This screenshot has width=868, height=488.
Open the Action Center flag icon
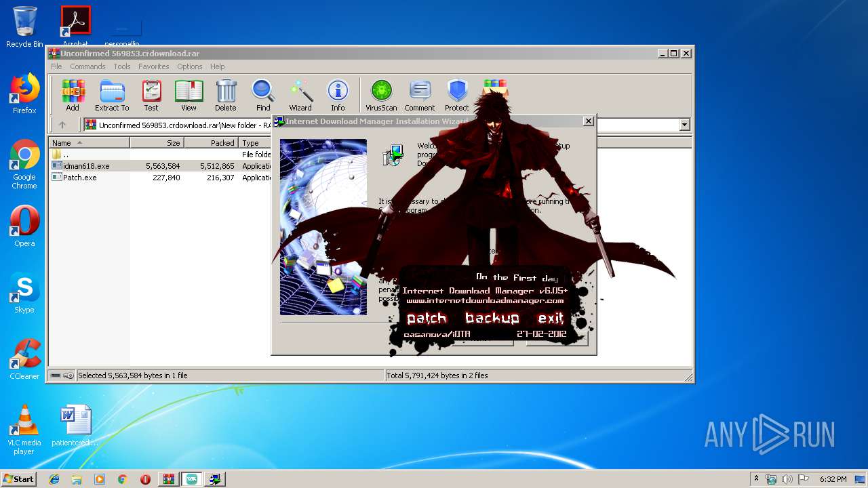(804, 479)
